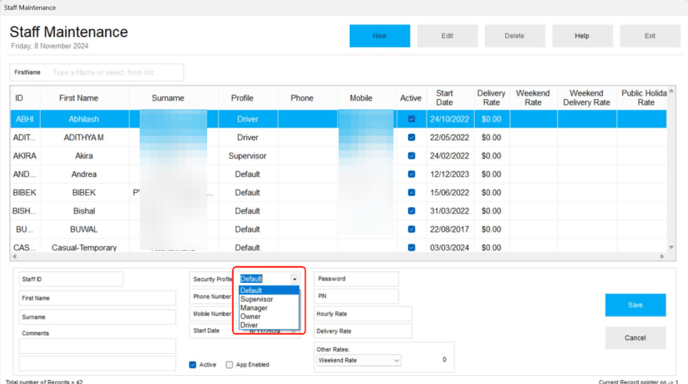Click the table's vertical scrollbar up arrow
Viewport: 688px width, 384px height.
671,91
